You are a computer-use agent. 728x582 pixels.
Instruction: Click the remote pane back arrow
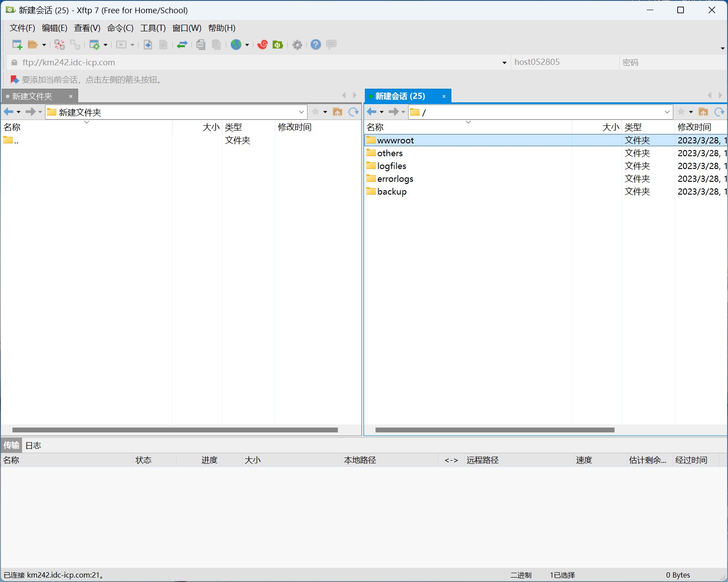point(372,112)
